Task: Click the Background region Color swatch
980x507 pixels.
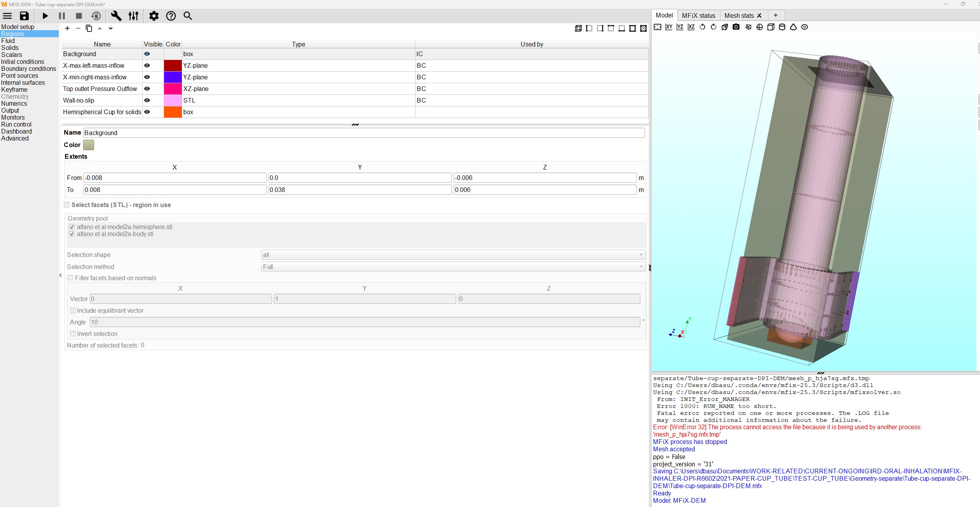Action: pyautogui.click(x=89, y=145)
